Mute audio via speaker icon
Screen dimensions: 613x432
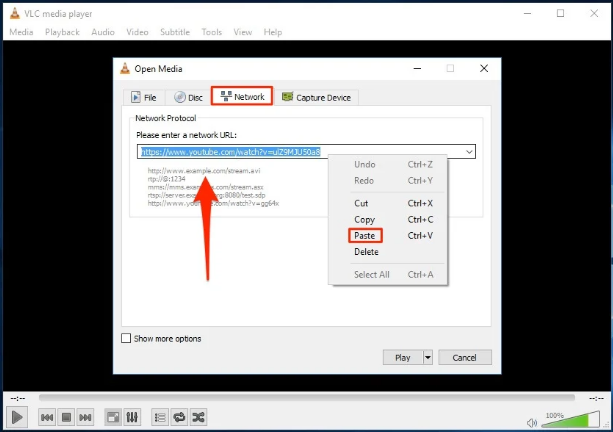[x=531, y=423]
